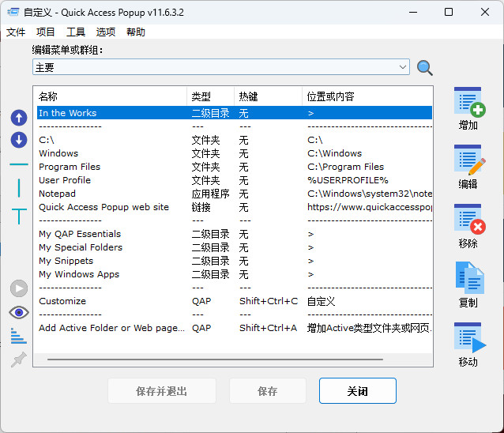This screenshot has height=433, width=504.
Task: Open the 项目 menu
Action: [46, 32]
